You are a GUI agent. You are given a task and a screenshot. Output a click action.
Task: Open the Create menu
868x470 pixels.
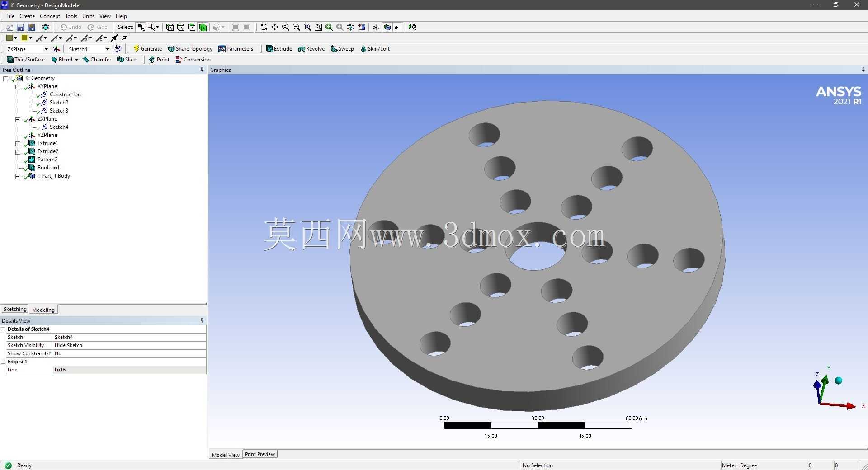[x=27, y=16]
